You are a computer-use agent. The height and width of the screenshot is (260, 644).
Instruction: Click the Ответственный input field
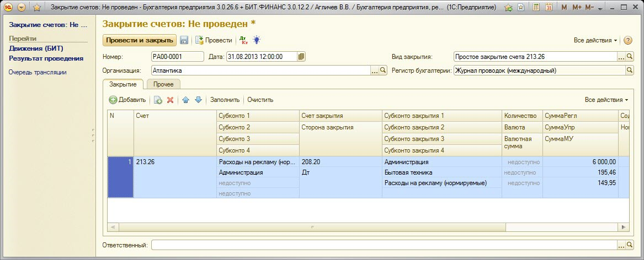tap(384, 245)
